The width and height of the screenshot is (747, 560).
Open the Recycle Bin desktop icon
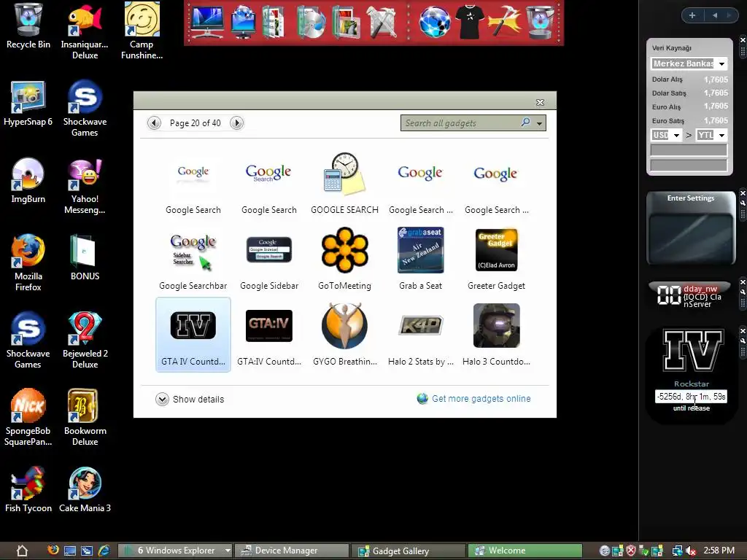[28, 26]
